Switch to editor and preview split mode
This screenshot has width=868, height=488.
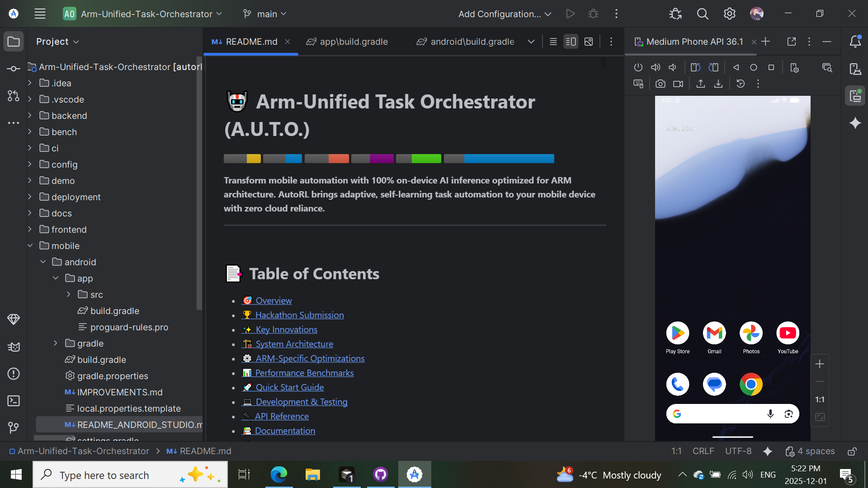click(571, 42)
